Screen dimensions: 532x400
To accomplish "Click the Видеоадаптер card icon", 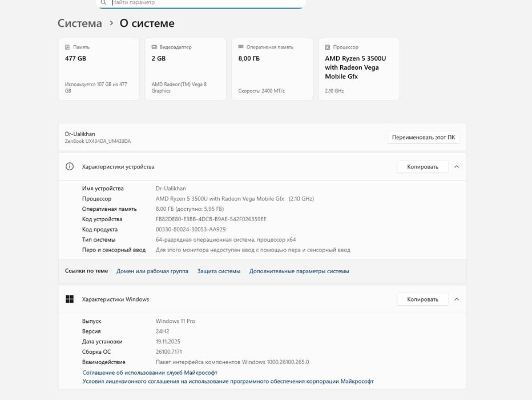I will tap(154, 47).
